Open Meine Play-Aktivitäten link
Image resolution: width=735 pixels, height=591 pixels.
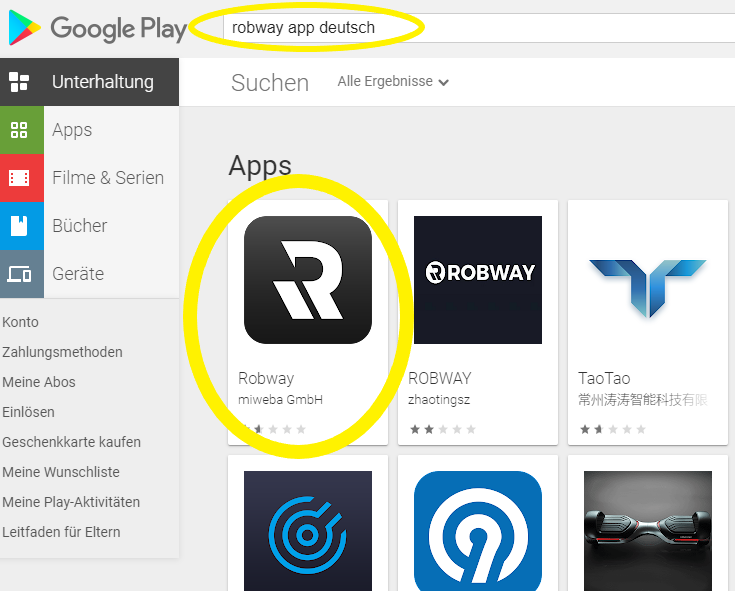(71, 502)
